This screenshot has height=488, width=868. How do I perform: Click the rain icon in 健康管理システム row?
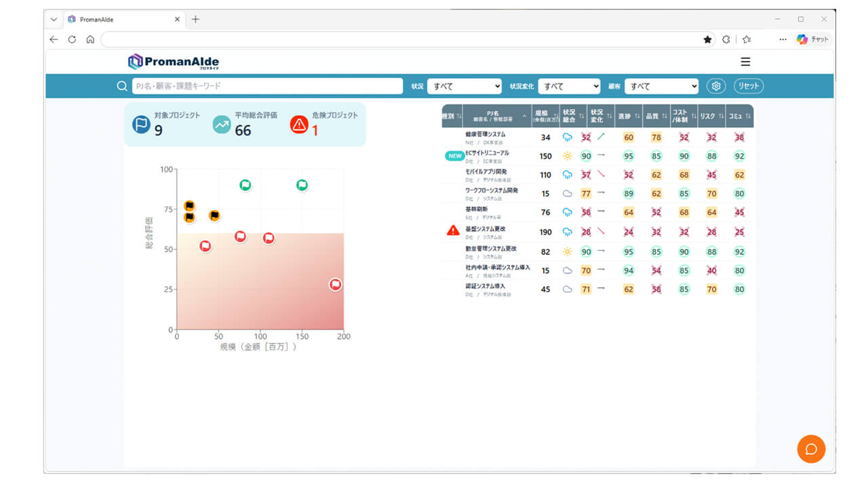[x=568, y=137]
